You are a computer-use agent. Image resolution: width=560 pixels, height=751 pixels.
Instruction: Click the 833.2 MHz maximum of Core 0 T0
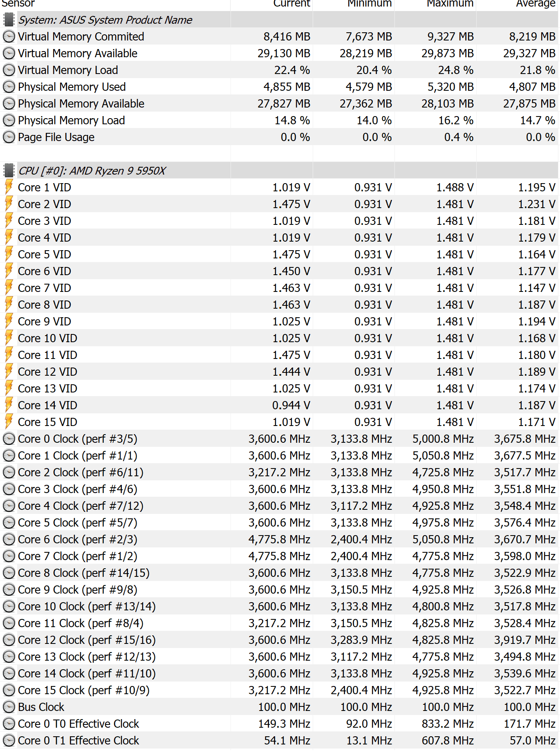coord(448,724)
